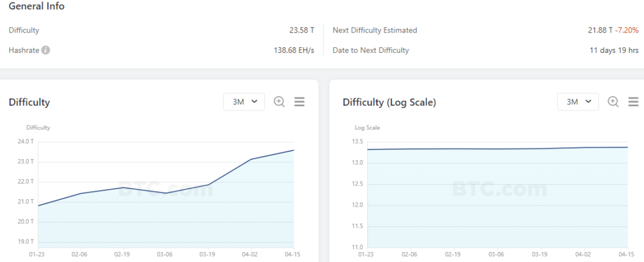Click the 04-02 point on Difficulty line

point(250,160)
